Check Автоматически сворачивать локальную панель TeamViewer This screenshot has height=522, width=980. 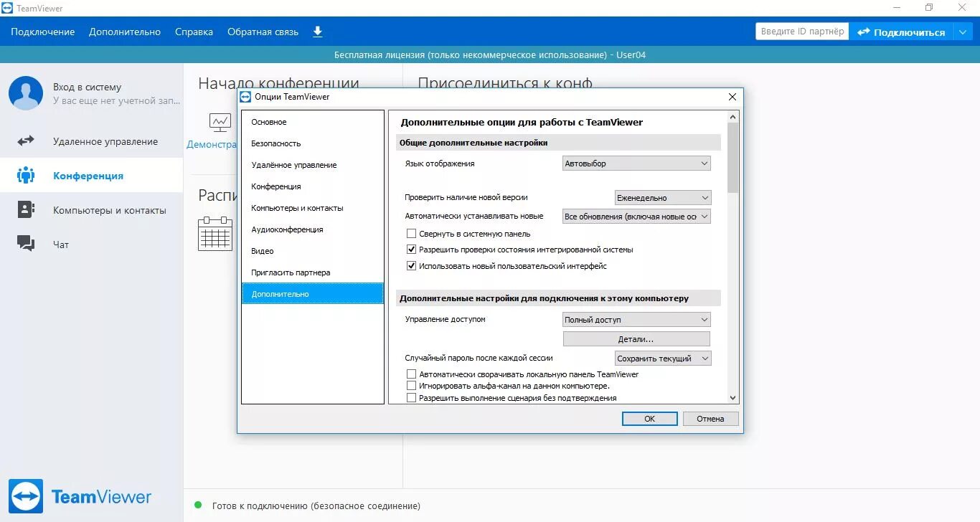coord(412,374)
